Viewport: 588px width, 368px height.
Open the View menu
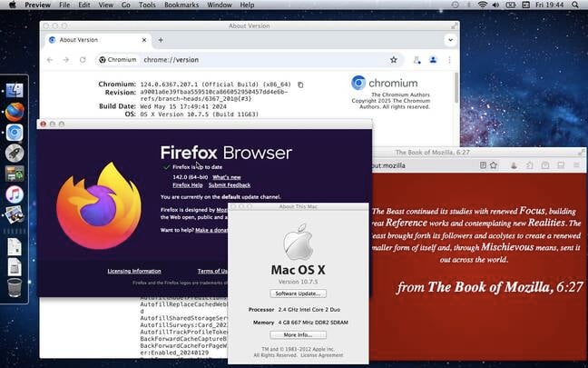point(105,5)
